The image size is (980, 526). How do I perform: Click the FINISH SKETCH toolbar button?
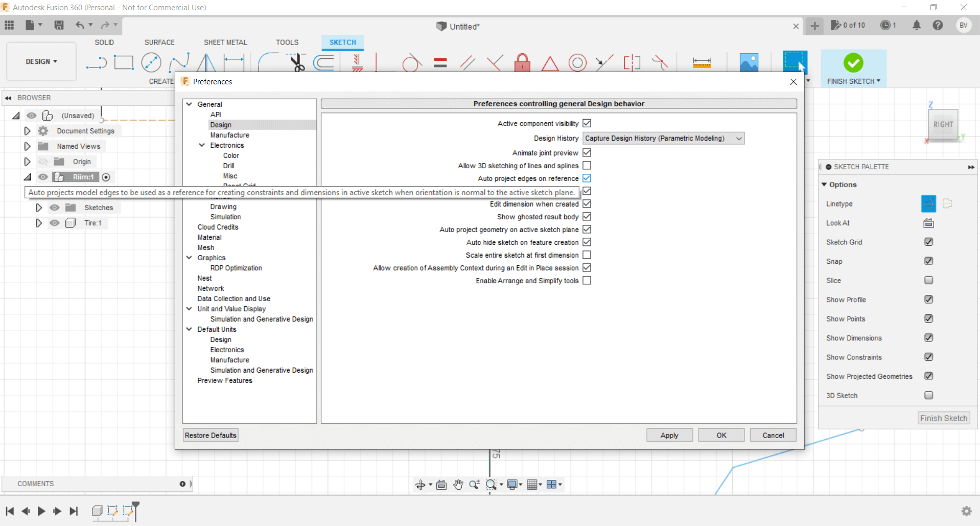point(853,68)
